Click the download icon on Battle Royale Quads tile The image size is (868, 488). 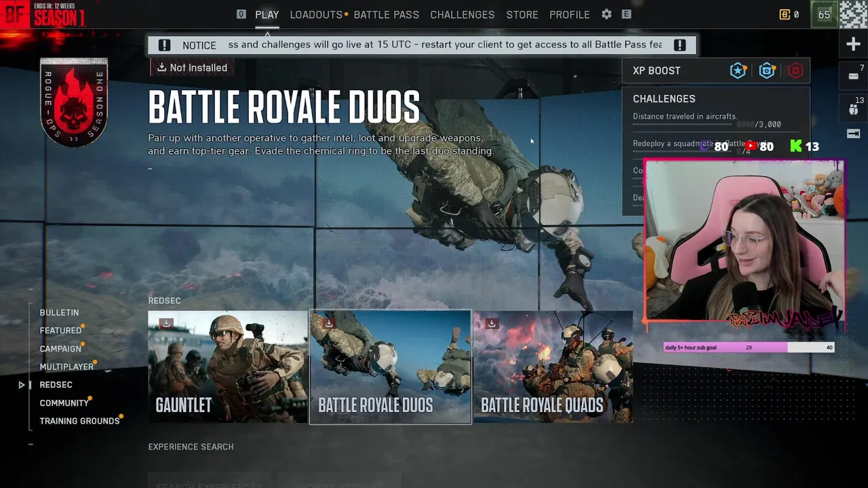coord(492,324)
